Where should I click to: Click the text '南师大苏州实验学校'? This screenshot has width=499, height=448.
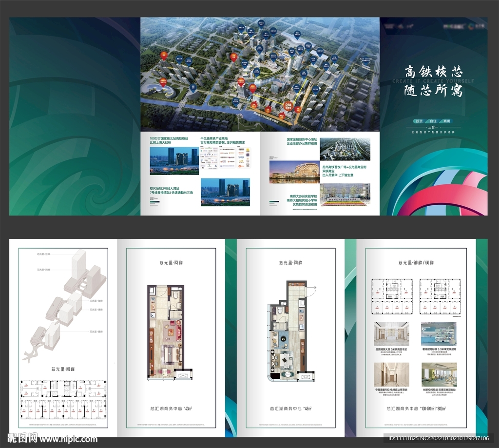(x=303, y=196)
